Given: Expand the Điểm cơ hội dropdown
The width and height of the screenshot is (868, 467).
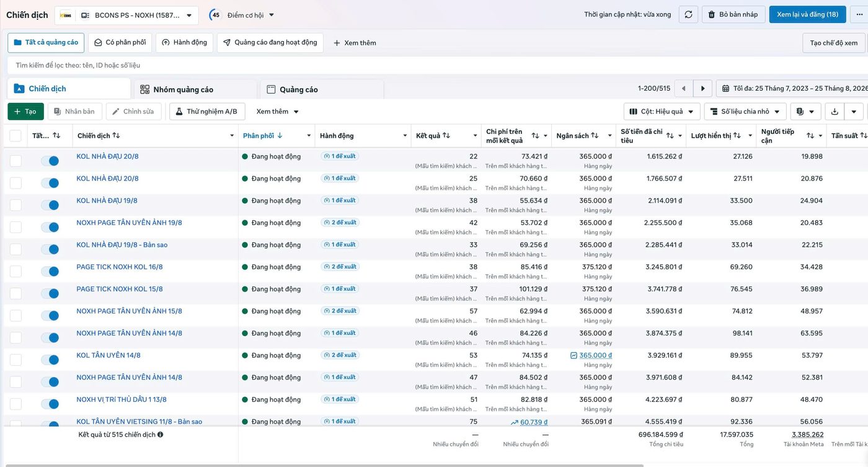Looking at the screenshot, I should [x=250, y=15].
